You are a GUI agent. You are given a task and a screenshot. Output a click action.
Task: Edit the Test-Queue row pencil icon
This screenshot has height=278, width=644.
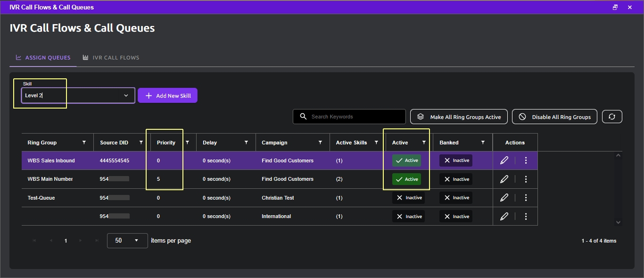coord(504,198)
